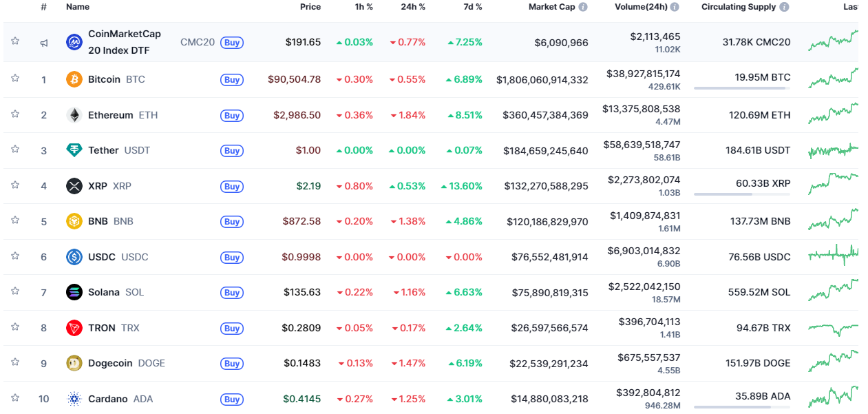Click the Volume(24h) info icon
This screenshot has width=868, height=414.
tap(675, 7)
